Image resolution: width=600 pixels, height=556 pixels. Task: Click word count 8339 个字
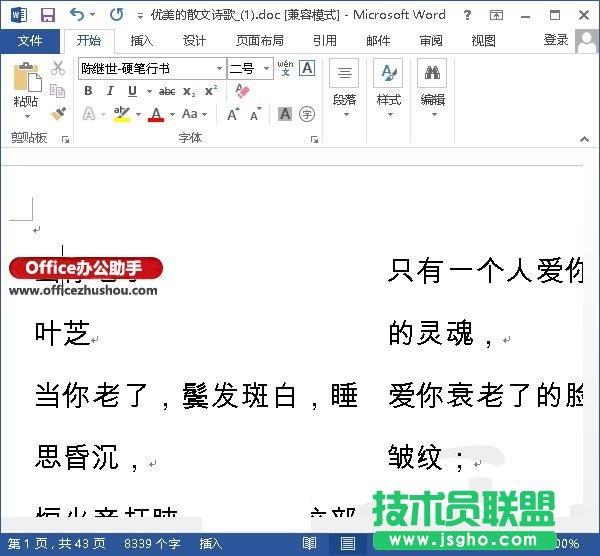[152, 544]
